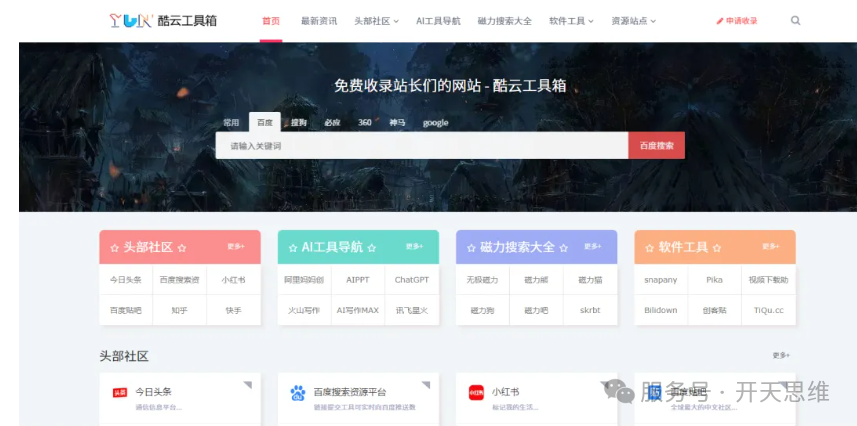Open 快手 grid cell
Screen dimensions: 857x426
[233, 310]
